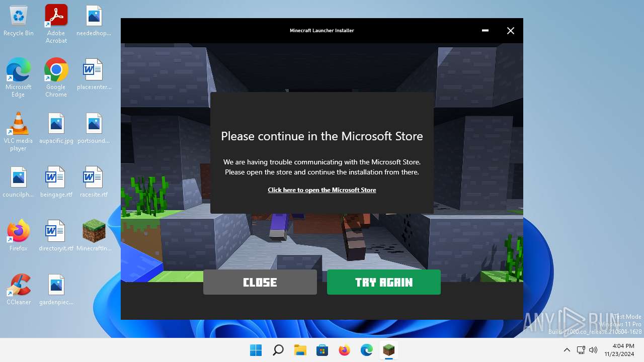Image resolution: width=644 pixels, height=362 pixels.
Task: Click the Minecraft Launcher Installer title text
Action: [x=322, y=31]
